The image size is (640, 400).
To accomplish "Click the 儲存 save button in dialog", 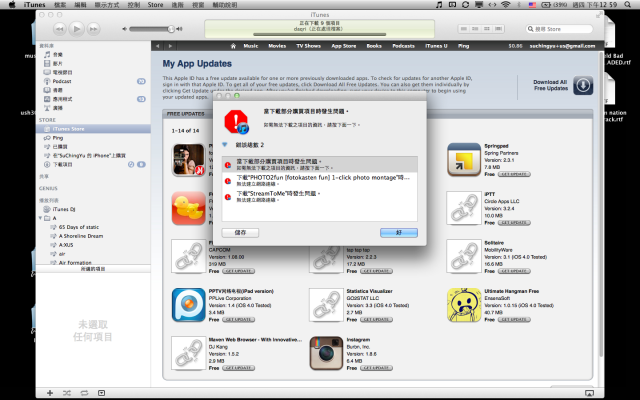I will pyautogui.click(x=240, y=233).
